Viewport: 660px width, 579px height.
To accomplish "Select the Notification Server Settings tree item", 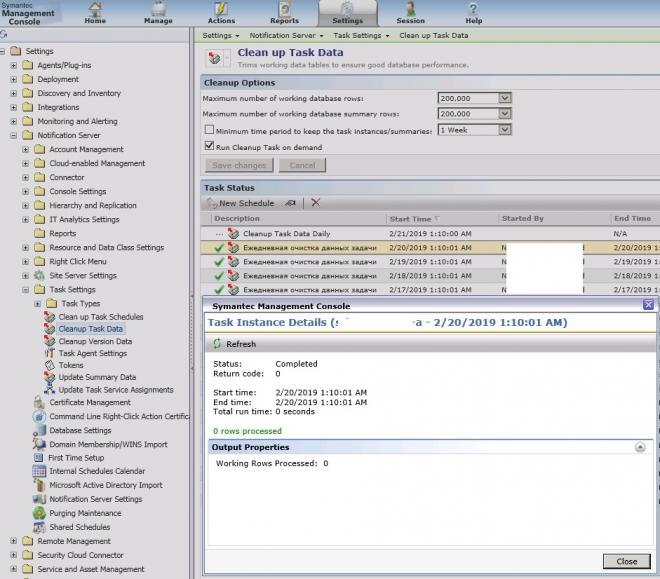I will (96, 499).
